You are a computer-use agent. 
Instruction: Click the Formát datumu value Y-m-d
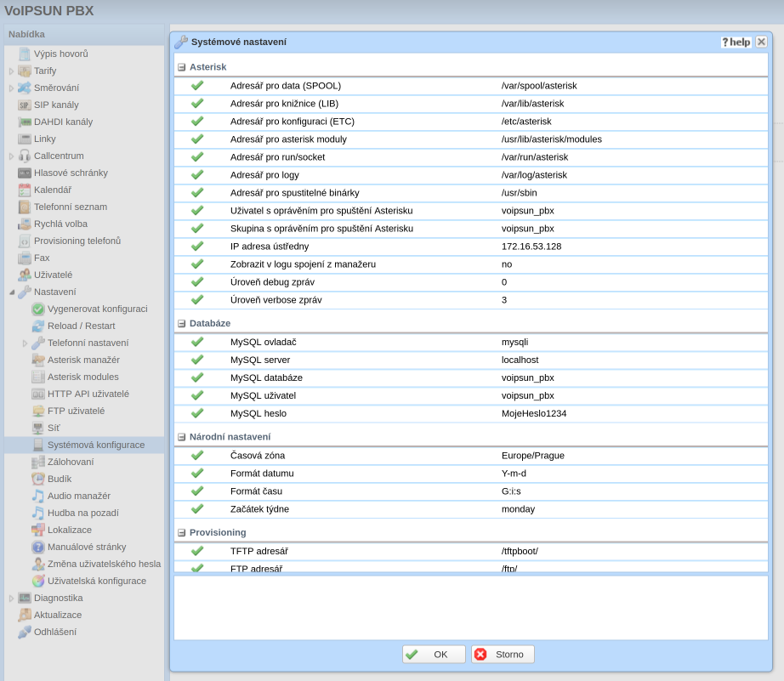(514, 474)
